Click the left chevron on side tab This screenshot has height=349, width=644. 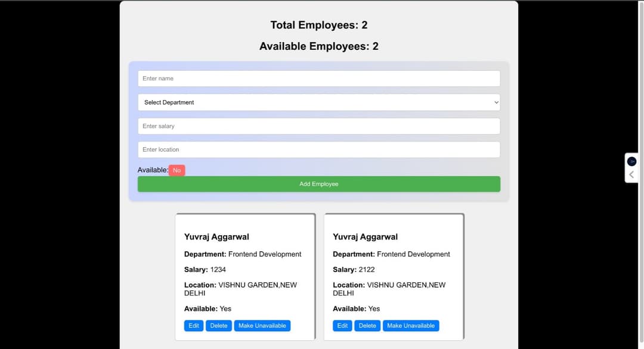631,174
